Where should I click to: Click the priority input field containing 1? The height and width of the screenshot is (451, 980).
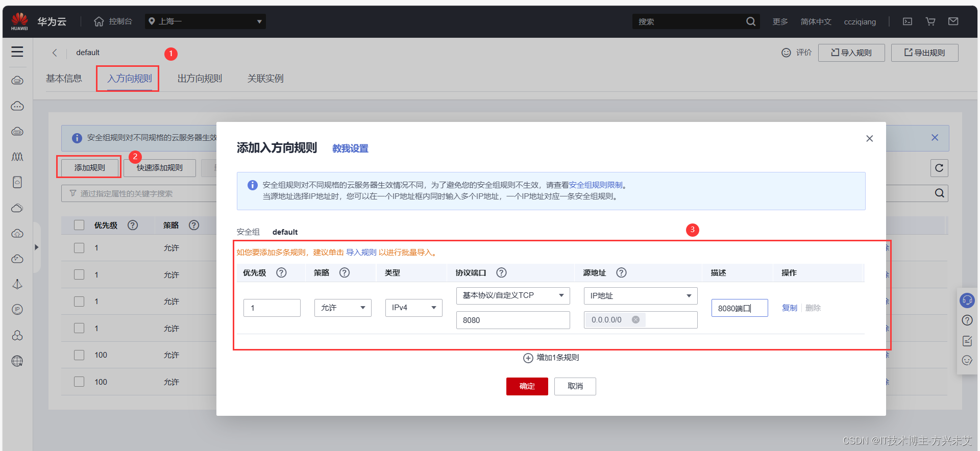(x=272, y=308)
